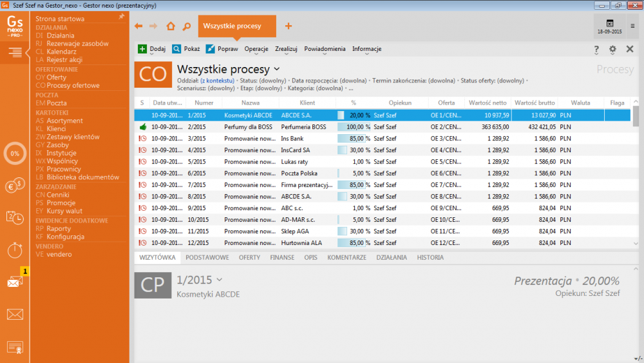This screenshot has height=363, width=644.
Task: Open the search magnifier icon
Action: point(187,26)
